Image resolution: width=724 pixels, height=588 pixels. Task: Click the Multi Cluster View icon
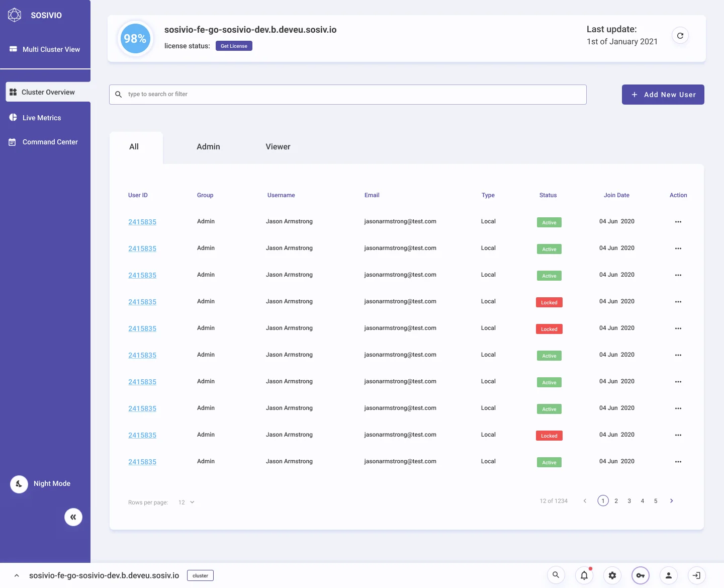(x=13, y=49)
